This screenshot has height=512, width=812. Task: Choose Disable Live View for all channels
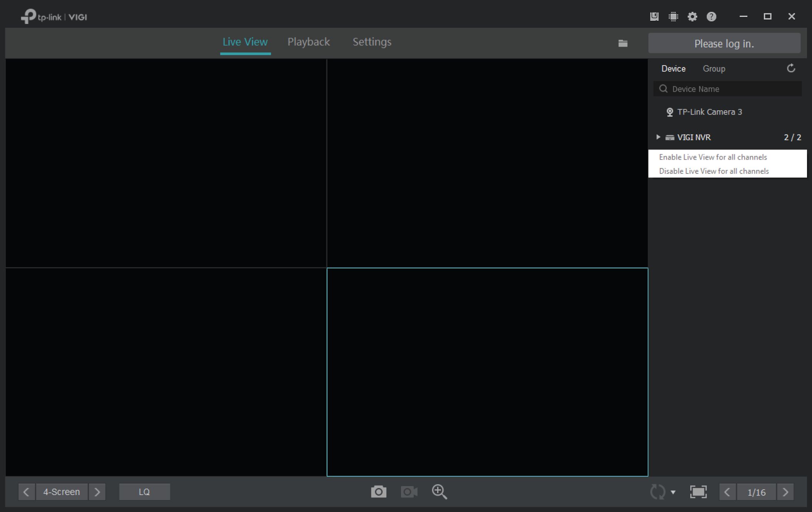coord(713,171)
